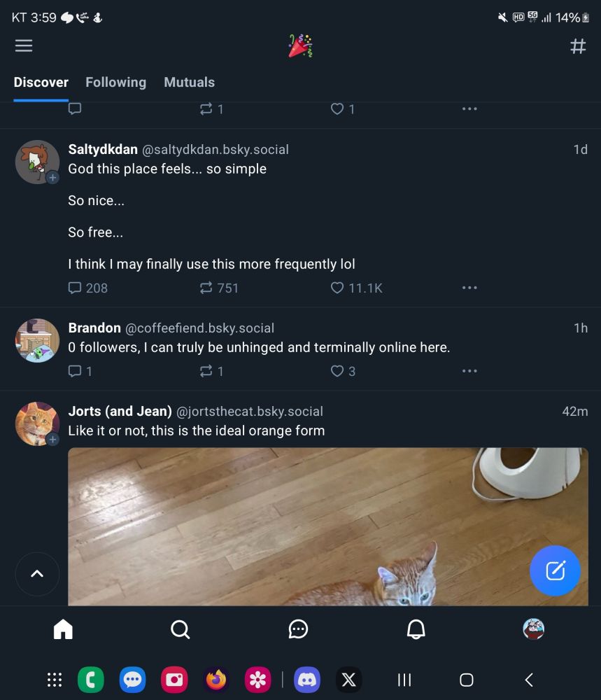Follow Saltydkdan via avatar plus badge
Viewport: 601px width, 700px height.
(52, 178)
